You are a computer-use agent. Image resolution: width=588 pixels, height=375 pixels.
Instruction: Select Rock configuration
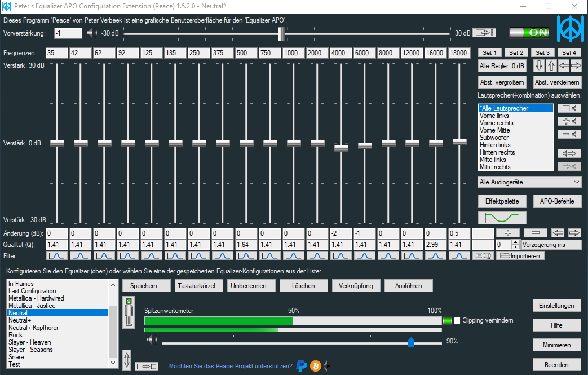coord(58,335)
